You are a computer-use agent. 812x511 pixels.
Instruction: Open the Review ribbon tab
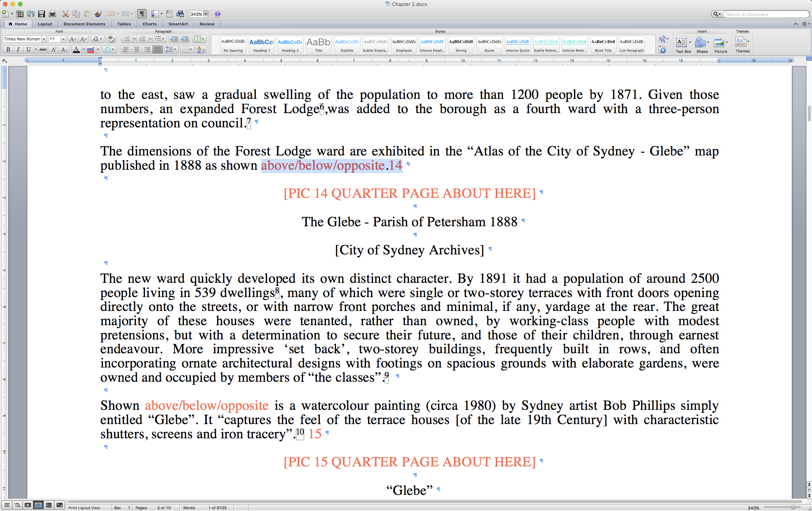click(x=207, y=24)
